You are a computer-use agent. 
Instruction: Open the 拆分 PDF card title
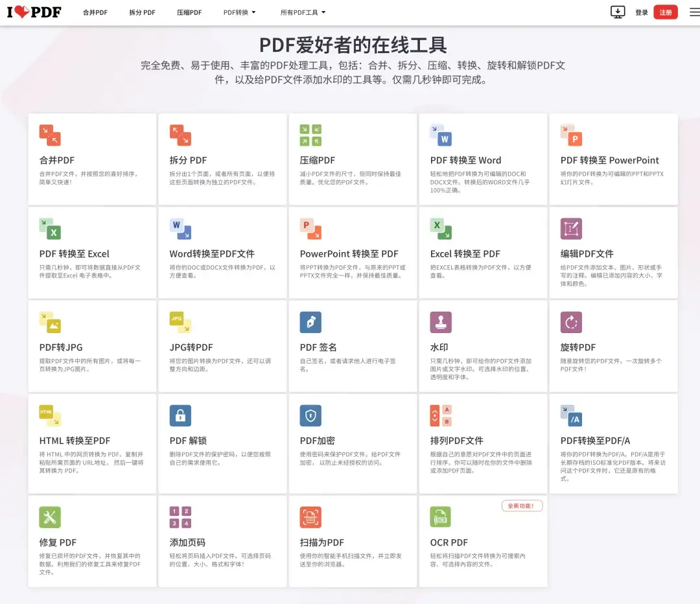point(188,160)
